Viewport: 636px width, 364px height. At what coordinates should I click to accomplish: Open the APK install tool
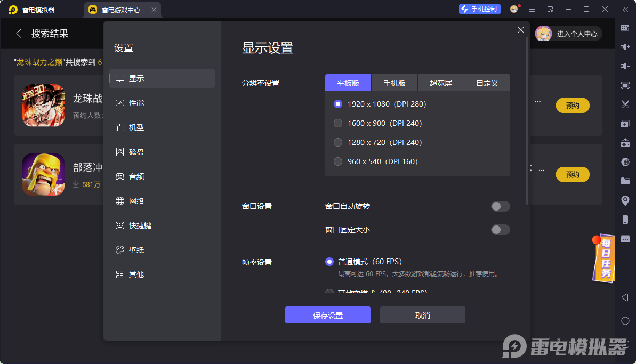click(x=625, y=143)
